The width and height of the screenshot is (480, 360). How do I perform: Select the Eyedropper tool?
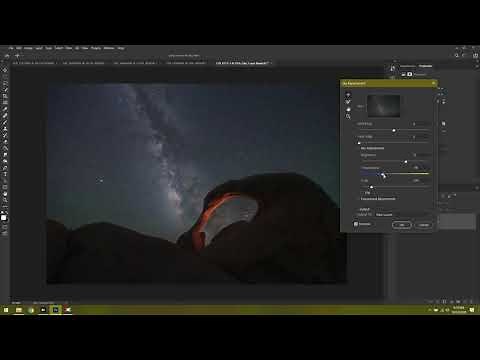click(x=5, y=109)
